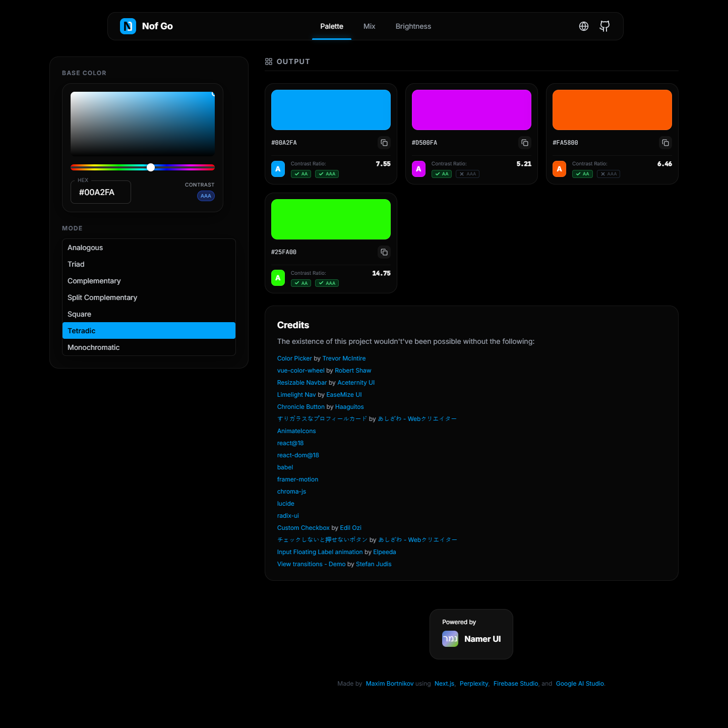This screenshot has height=728, width=728.
Task: Switch to the Mix tab
Action: [x=369, y=26]
